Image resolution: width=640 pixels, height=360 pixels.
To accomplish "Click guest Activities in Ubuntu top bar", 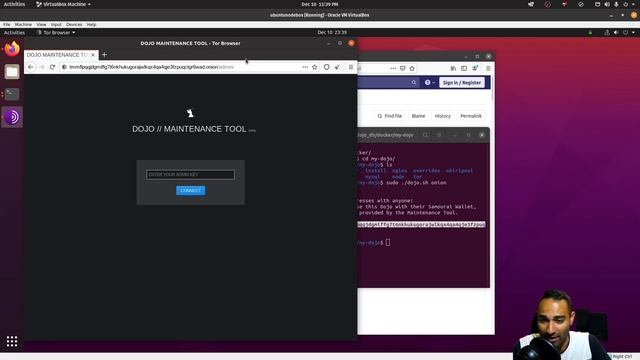I will tap(14, 33).
